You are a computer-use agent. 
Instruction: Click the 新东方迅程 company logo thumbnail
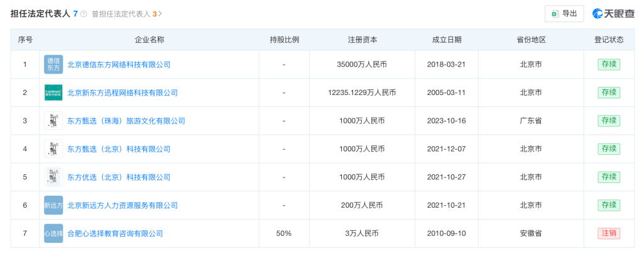coord(53,93)
